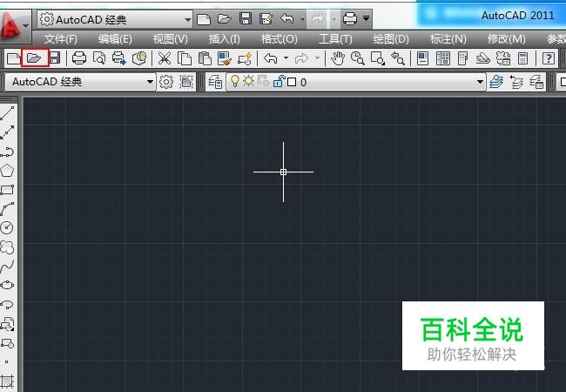566x392 pixels.
Task: Open the Markup Set Manager icon
Action: tap(502, 58)
